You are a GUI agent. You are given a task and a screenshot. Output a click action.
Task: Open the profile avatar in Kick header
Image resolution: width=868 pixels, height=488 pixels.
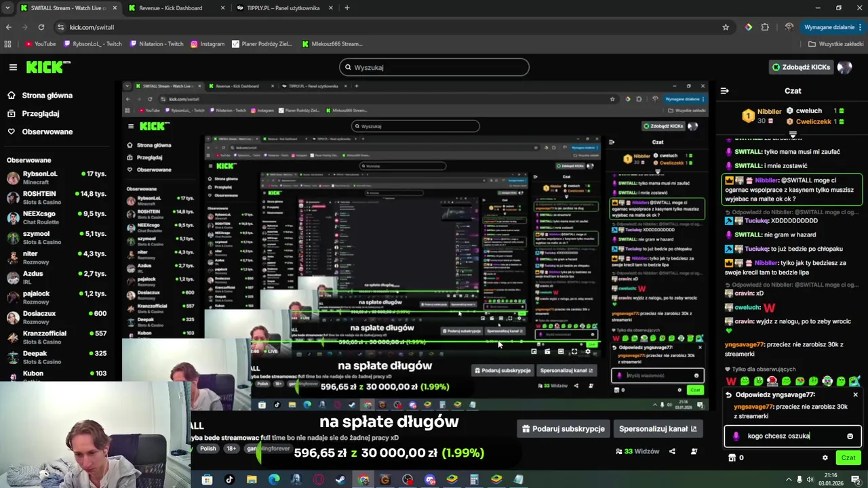pos(844,67)
